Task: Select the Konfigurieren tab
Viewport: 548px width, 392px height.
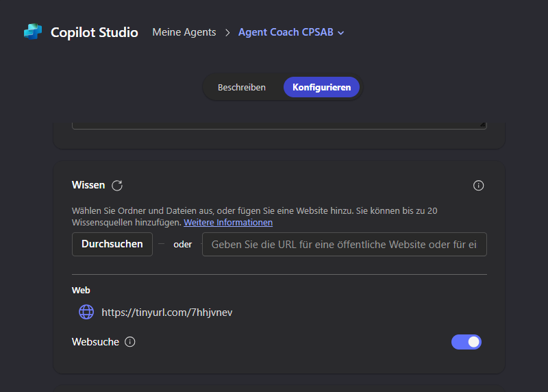Action: (x=321, y=88)
